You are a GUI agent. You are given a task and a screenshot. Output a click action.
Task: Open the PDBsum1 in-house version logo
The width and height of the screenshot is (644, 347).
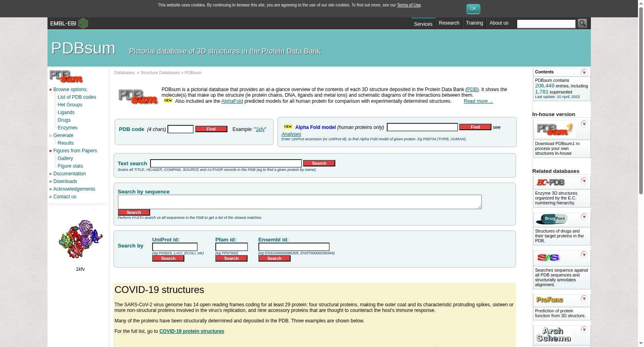coord(555,129)
